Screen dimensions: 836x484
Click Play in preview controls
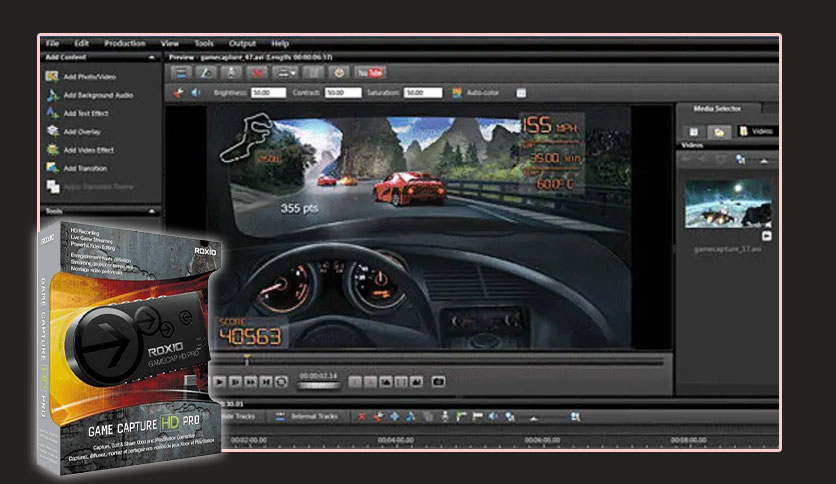pyautogui.click(x=219, y=382)
